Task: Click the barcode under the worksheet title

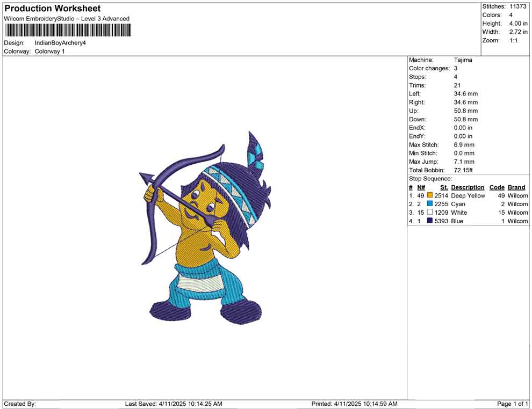Action: tap(68, 30)
